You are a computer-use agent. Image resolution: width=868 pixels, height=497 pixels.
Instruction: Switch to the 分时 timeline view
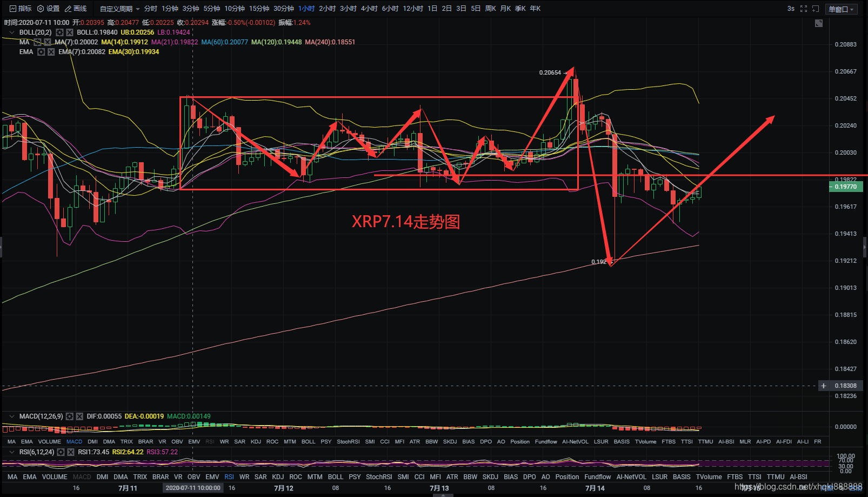click(x=151, y=9)
